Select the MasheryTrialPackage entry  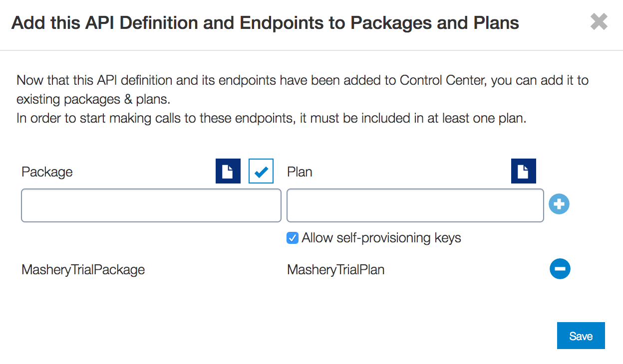click(x=83, y=270)
